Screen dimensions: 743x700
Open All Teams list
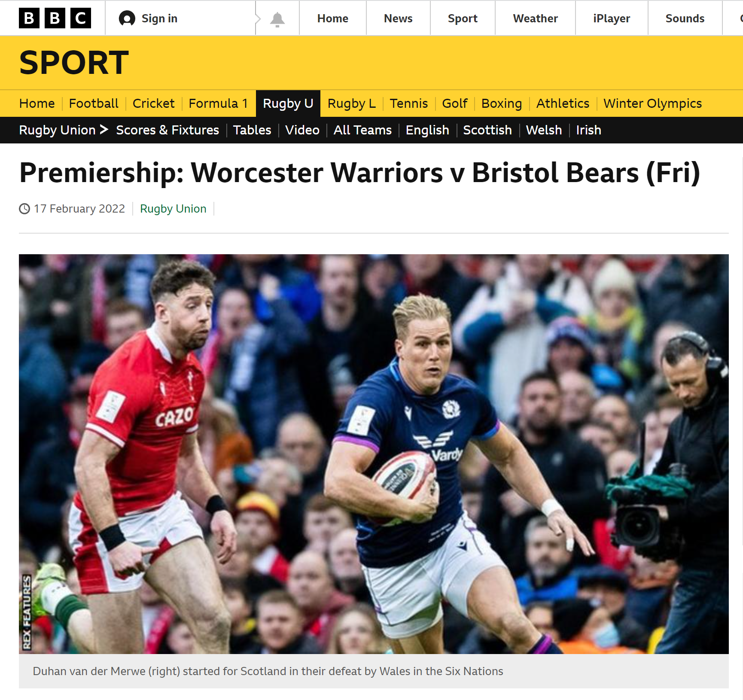click(x=362, y=130)
